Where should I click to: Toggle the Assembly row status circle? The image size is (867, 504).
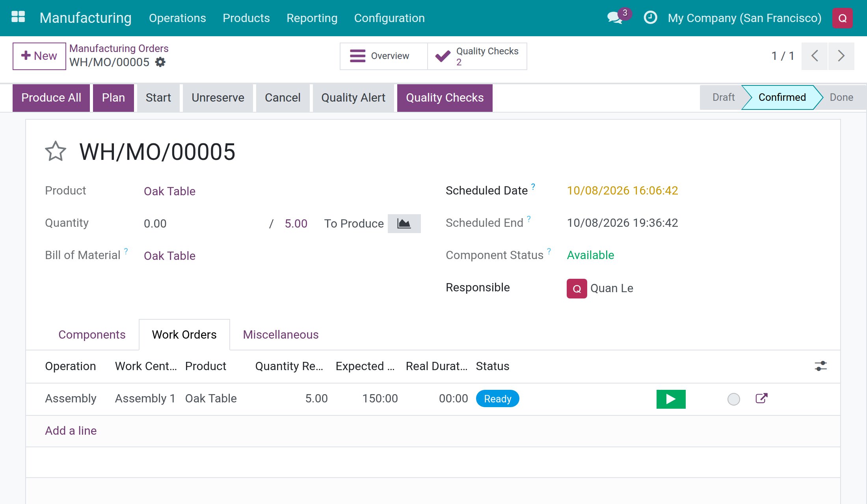pos(733,399)
